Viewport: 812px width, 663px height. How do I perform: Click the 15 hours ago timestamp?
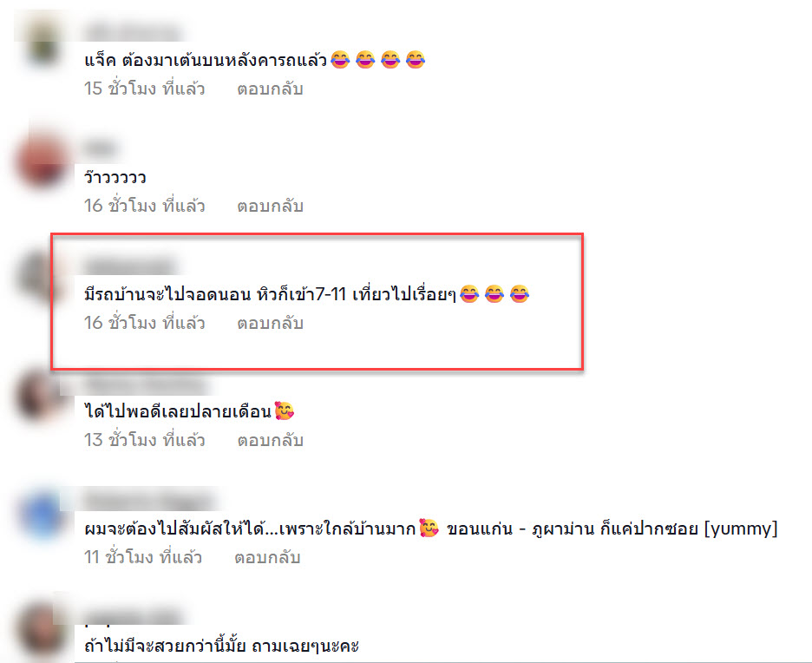(x=145, y=89)
